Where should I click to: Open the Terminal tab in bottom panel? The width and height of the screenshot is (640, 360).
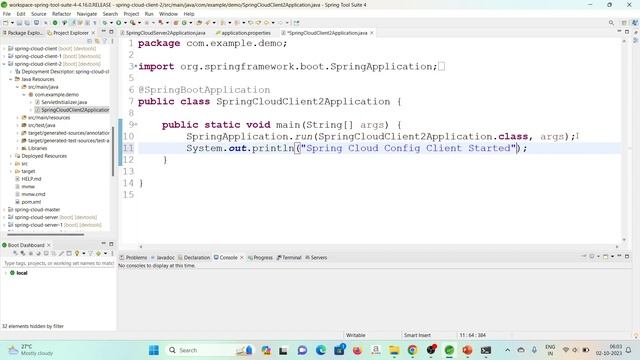click(x=289, y=258)
